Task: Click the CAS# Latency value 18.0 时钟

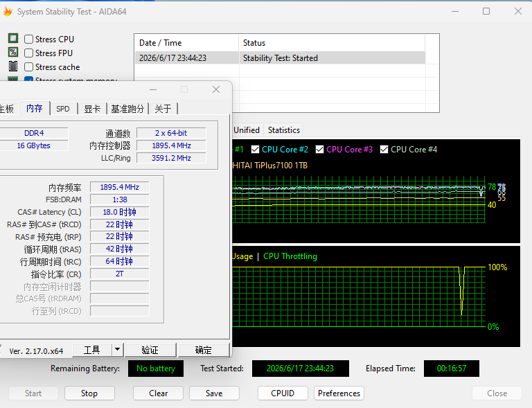Action: (x=119, y=212)
